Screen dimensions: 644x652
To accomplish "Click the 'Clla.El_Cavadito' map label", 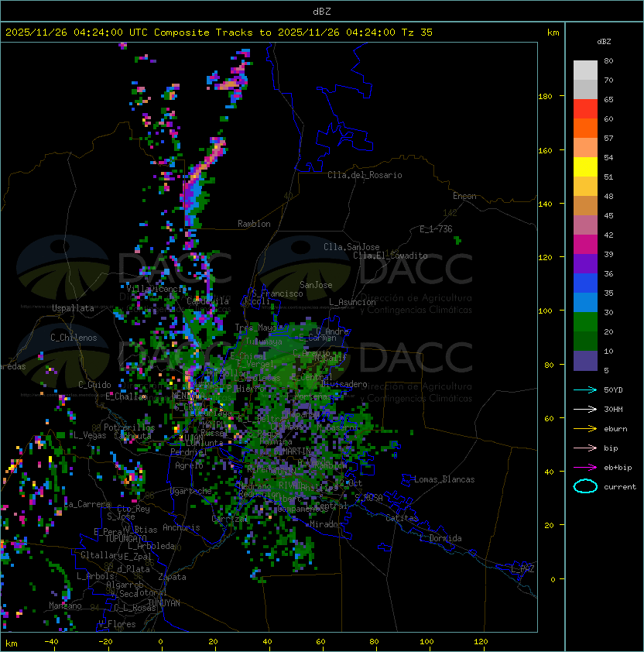I will pos(390,256).
